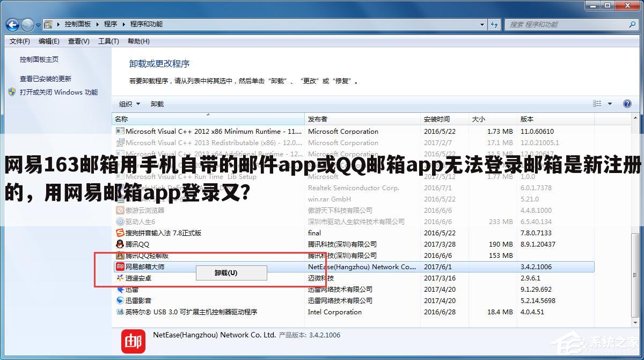The height and width of the screenshot is (360, 644).
Task: Go to 控制面板主页 link
Action: (39, 60)
